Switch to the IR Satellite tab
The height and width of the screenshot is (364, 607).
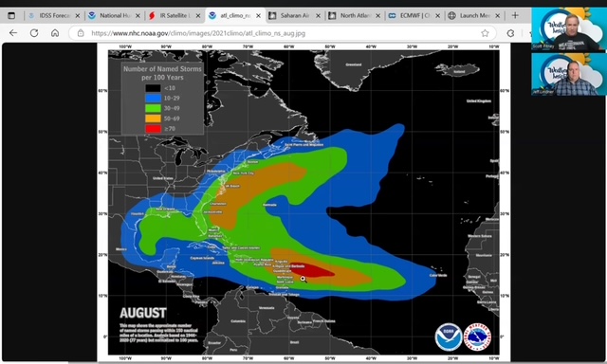[x=175, y=15]
